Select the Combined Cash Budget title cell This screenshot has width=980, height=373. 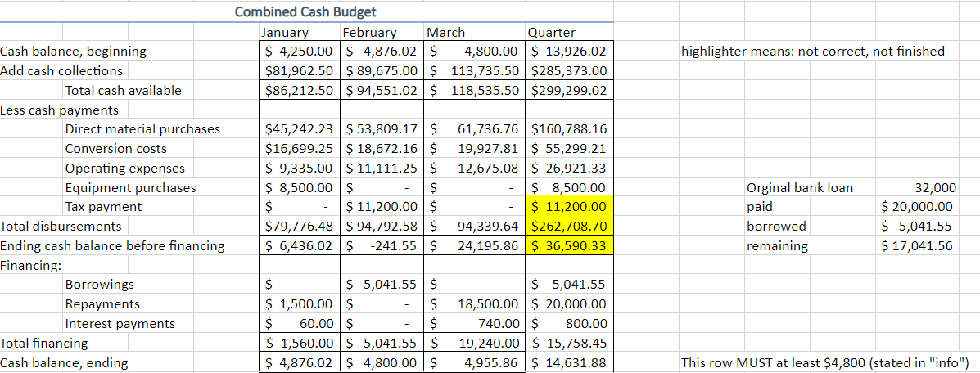tap(305, 11)
